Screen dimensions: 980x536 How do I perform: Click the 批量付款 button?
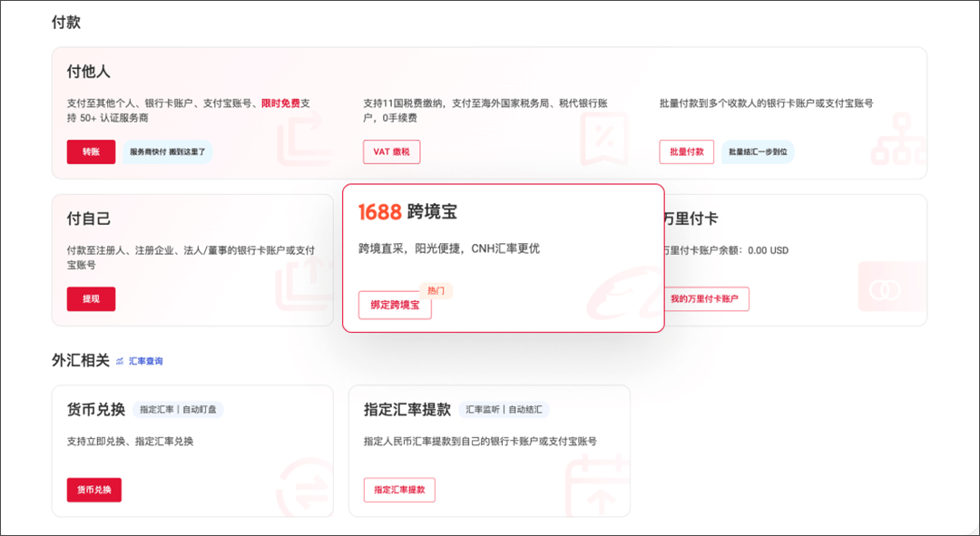686,151
